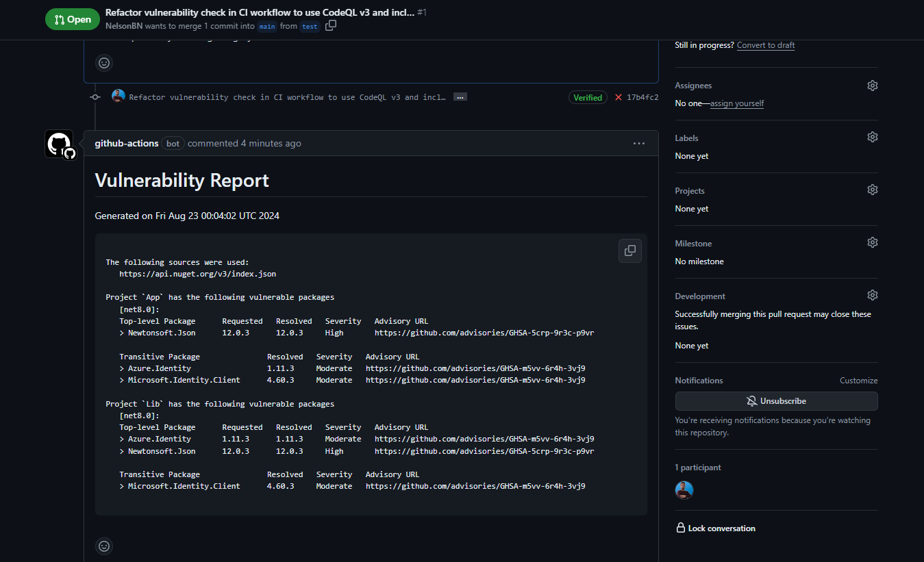924x562 pixels.
Task: Add reaction below the Vulnerability Report comment
Action: click(x=104, y=546)
